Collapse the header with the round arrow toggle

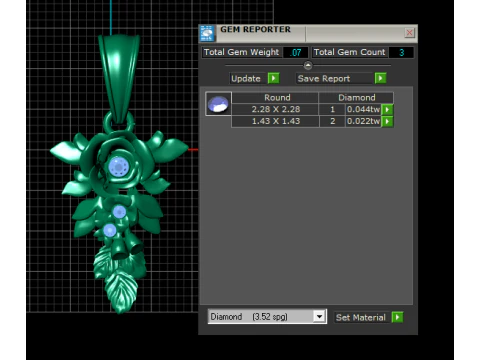pyautogui.click(x=308, y=65)
